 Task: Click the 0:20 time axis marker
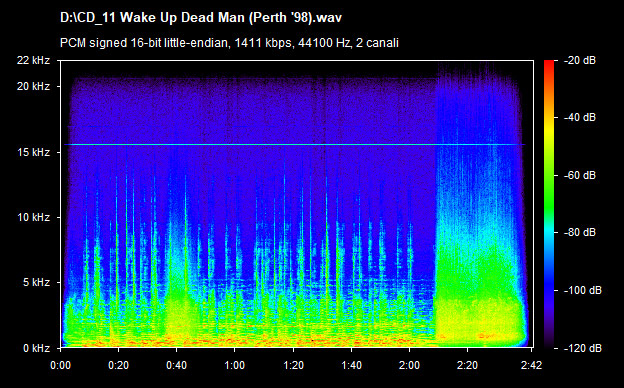tap(119, 365)
